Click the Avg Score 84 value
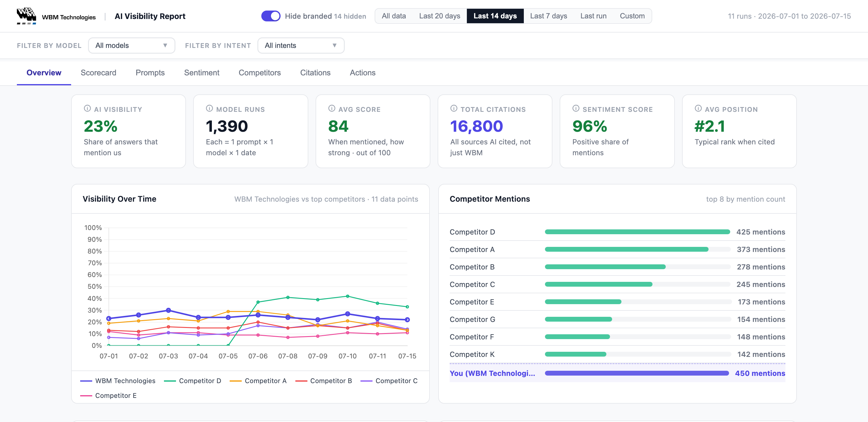 click(x=338, y=126)
